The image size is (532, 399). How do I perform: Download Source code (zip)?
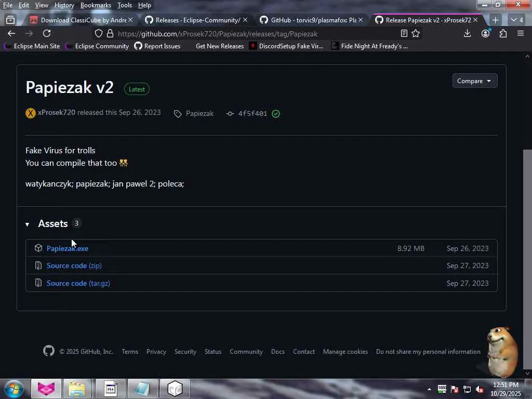(x=74, y=265)
